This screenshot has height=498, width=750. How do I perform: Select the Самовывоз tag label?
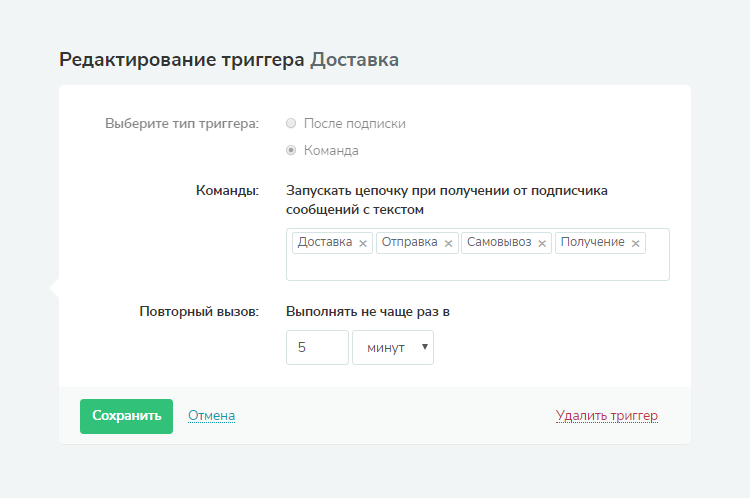click(500, 242)
